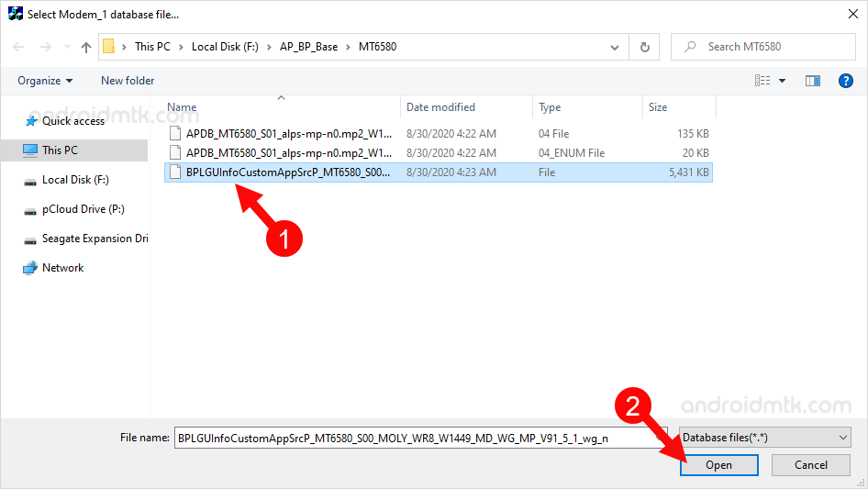Click the 04_ENUM File type cell
This screenshot has width=868, height=489.
point(572,153)
